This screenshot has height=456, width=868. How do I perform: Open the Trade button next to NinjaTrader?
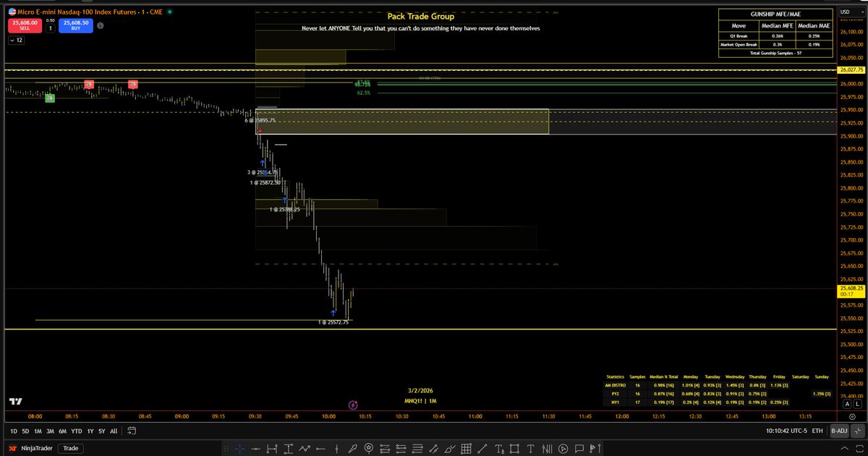(71, 449)
